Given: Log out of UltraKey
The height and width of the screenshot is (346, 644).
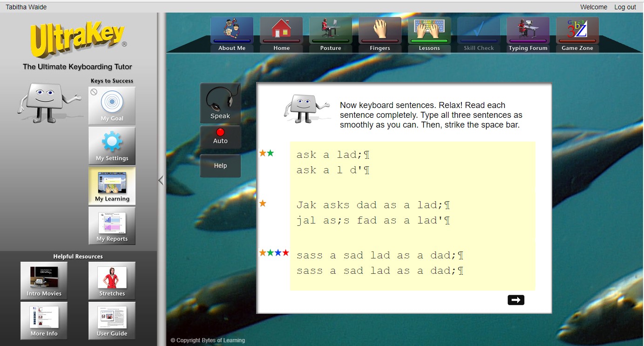Looking at the screenshot, I should 625,7.
